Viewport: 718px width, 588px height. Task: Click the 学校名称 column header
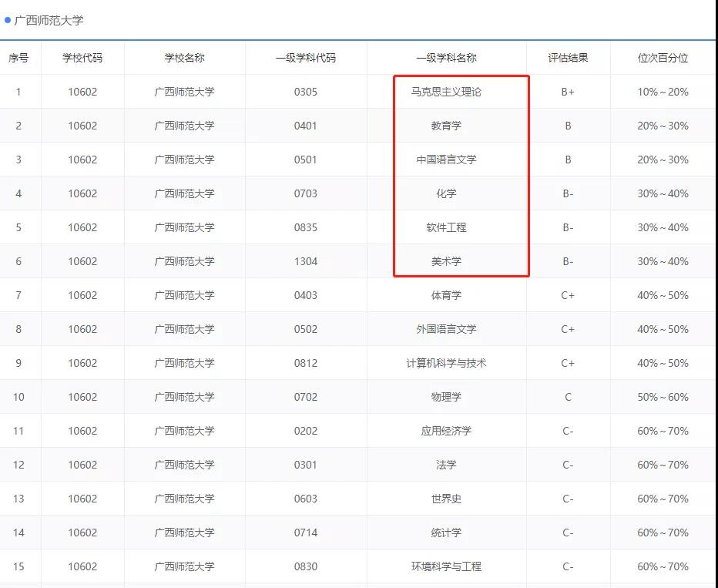pyautogui.click(x=184, y=58)
